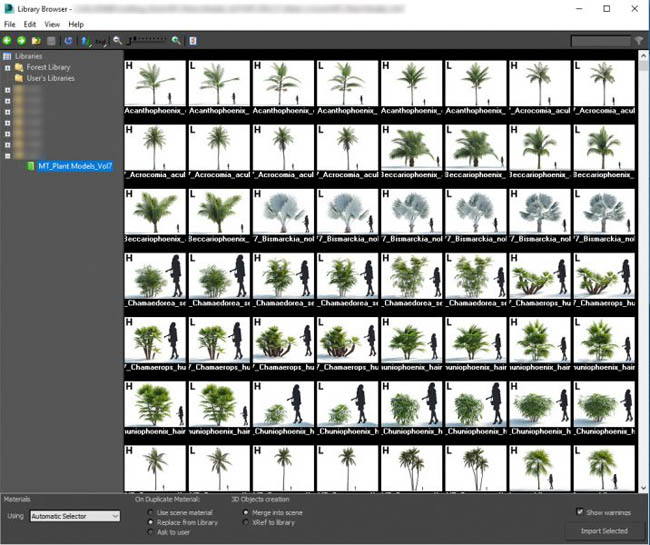Expand the Forest Library tree node
The height and width of the screenshot is (545, 650).
point(7,67)
